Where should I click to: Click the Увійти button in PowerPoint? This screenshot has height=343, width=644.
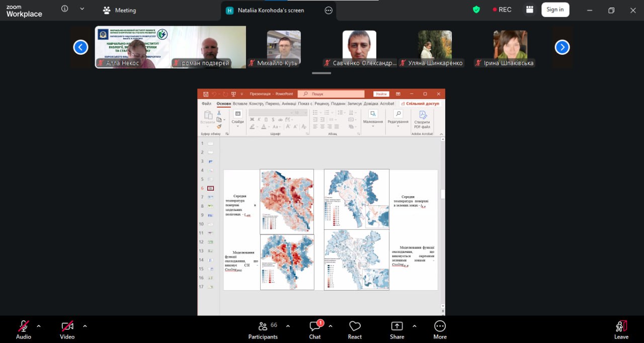click(x=381, y=94)
